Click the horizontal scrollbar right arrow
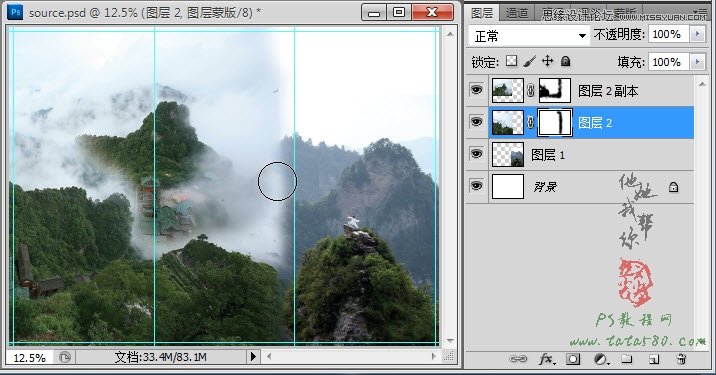This screenshot has height=375, width=716. 434,356
